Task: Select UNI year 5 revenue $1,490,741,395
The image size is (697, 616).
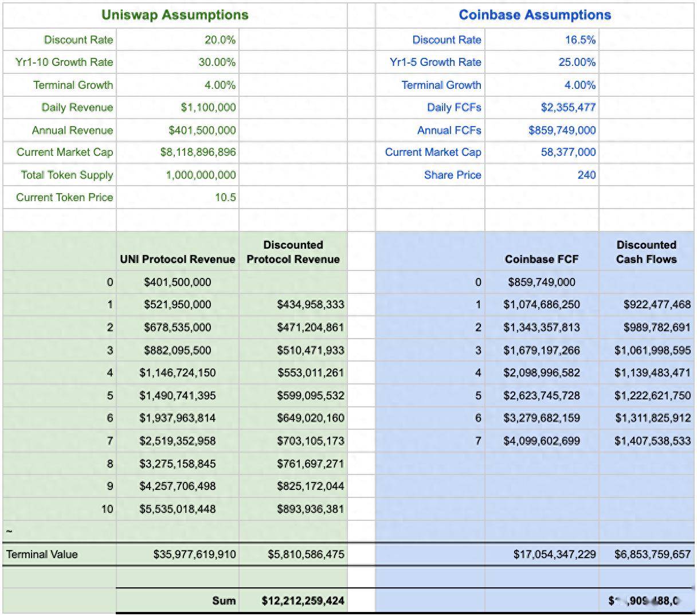Action: coord(178,395)
